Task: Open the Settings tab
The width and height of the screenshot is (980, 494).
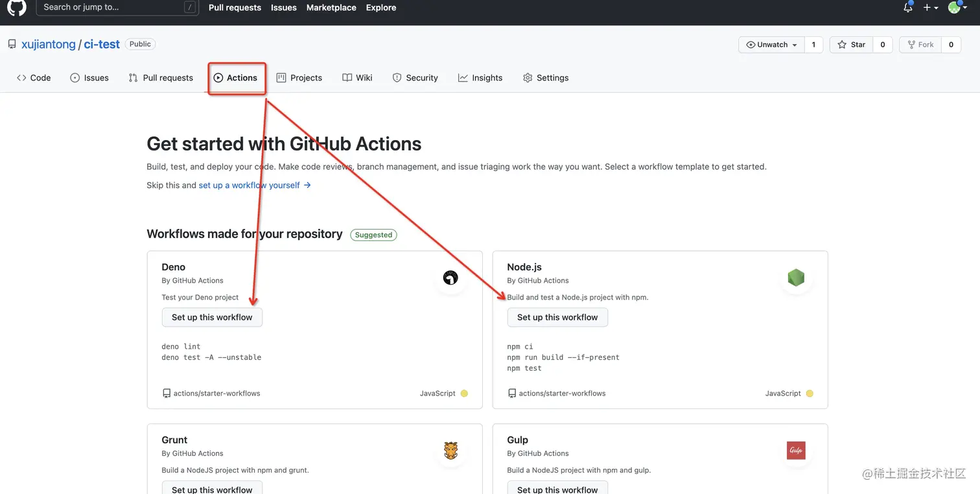Action: tap(546, 78)
